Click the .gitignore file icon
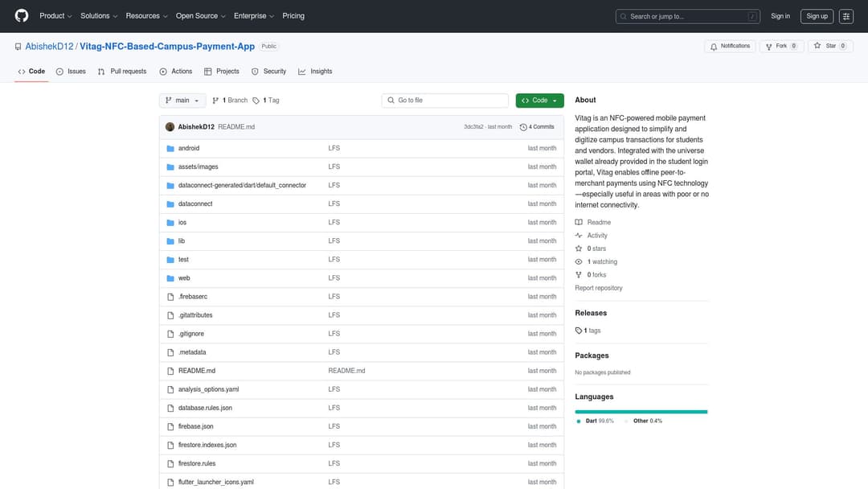The height and width of the screenshot is (489, 868). coord(170,334)
